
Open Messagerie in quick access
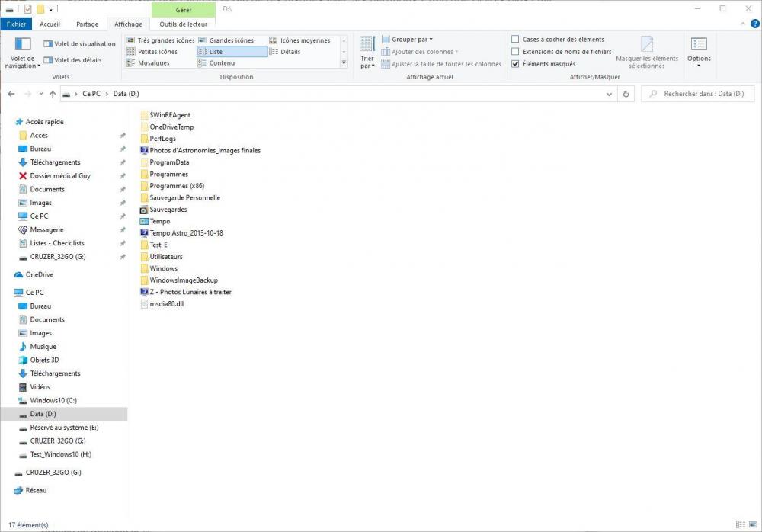[41, 229]
